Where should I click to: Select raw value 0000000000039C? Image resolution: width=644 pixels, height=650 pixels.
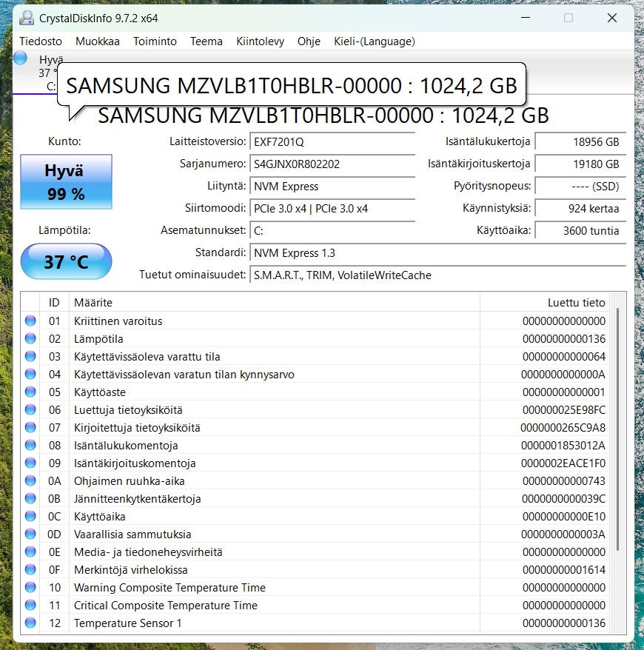click(x=563, y=499)
